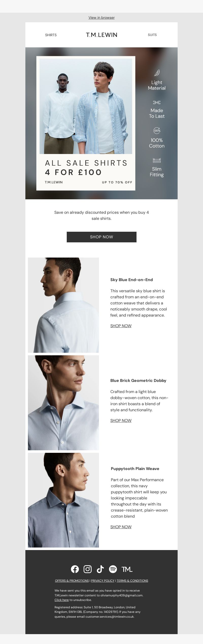Viewport: 203px width, 644px height.
Task: Click SHOP NOW under Puppytooth Plain Weave
Action: pyautogui.click(x=121, y=527)
